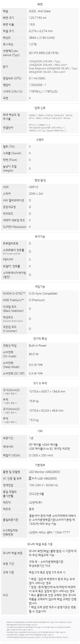Image resolution: width=80 pixels, height=644 pixels.
Task: Select the LED Monitor (48GQ900) model name
Action: point(44,472)
